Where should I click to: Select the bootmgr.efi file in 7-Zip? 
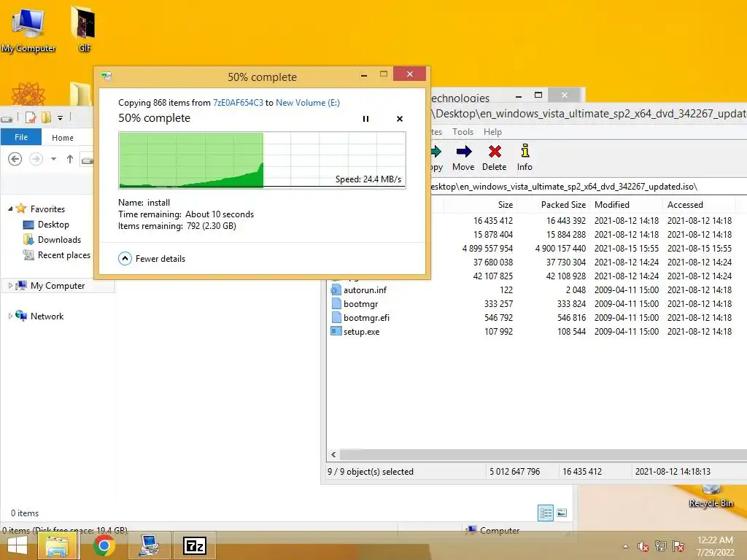click(x=366, y=318)
